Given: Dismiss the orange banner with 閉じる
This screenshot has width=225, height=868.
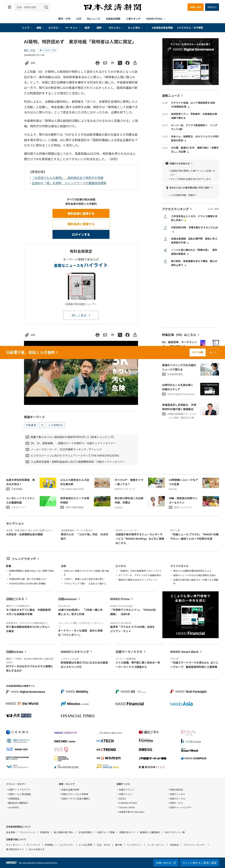Looking at the screenshot, I should (x=213, y=352).
